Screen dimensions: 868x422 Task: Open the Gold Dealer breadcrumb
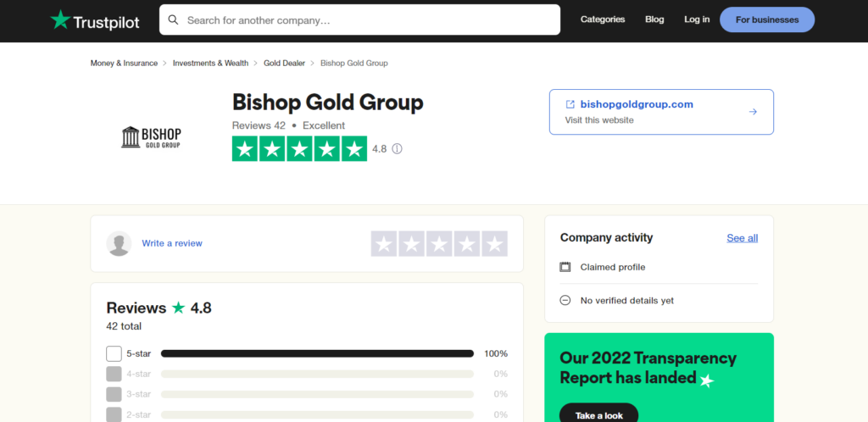pos(285,63)
